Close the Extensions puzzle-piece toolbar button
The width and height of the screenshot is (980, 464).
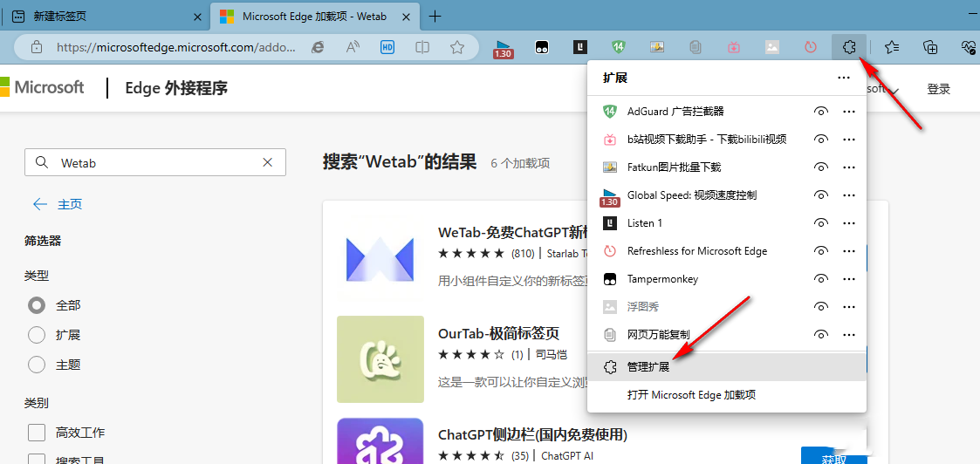(849, 47)
